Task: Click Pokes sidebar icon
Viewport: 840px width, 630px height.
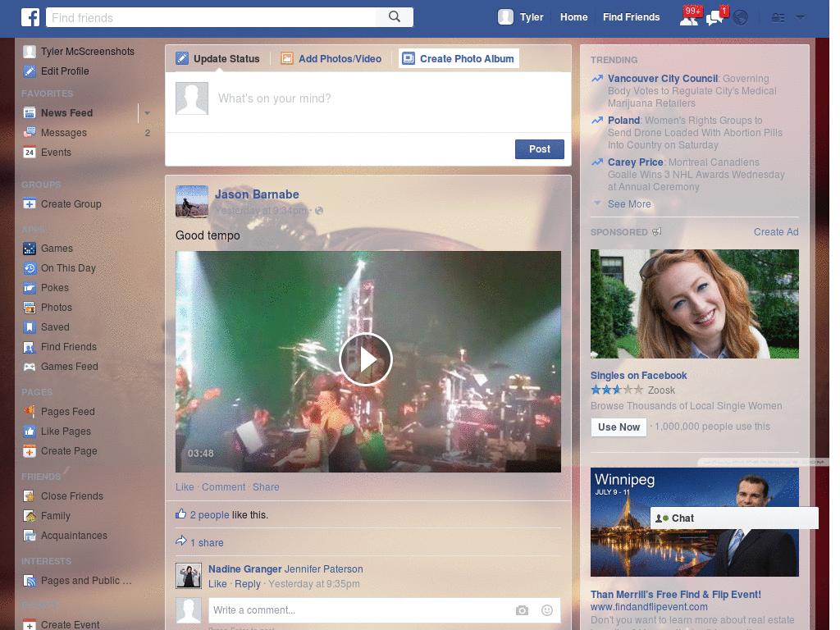Action: [30, 288]
